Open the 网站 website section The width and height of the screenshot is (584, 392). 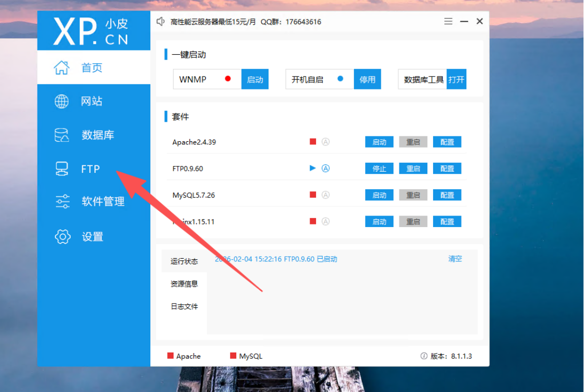pyautogui.click(x=94, y=101)
